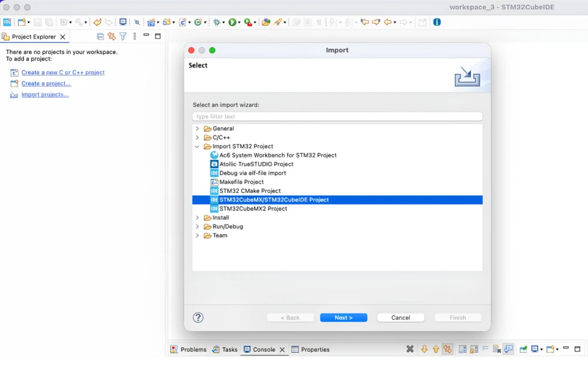
Task: Click the New class green C icon
Action: [198, 22]
